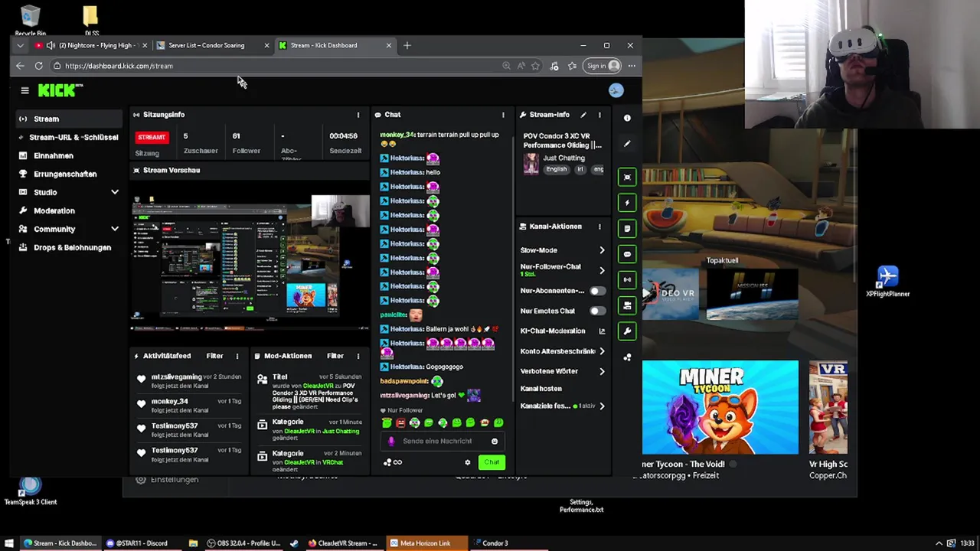Open the user avatar menu in Kick header

616,90
